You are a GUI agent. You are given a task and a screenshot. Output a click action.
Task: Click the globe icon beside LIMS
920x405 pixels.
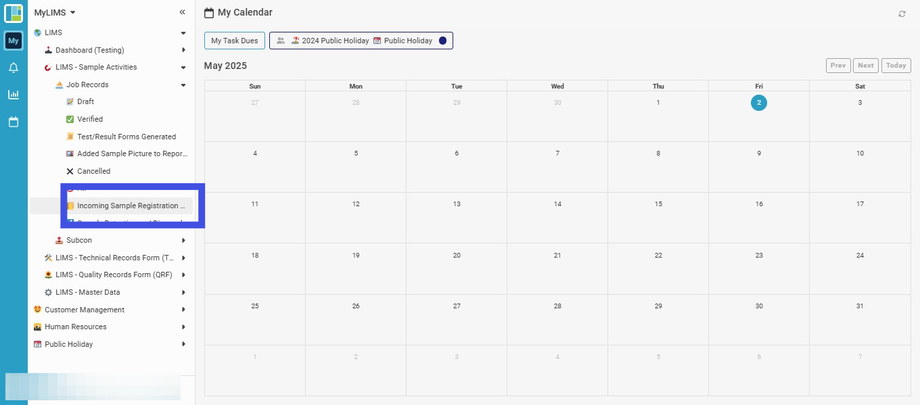pyautogui.click(x=38, y=33)
